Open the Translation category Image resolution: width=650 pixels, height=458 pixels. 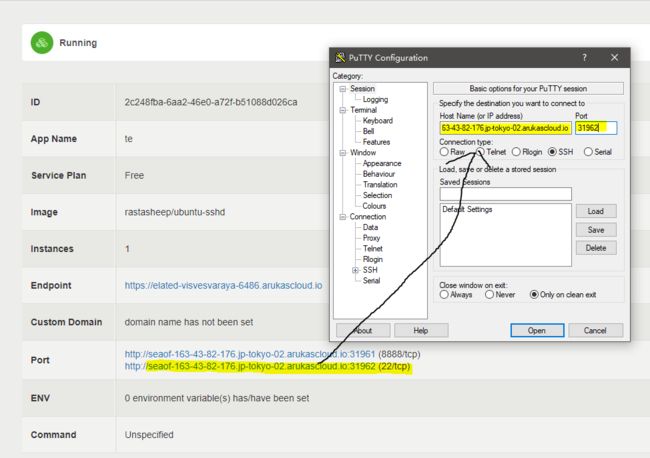[380, 185]
